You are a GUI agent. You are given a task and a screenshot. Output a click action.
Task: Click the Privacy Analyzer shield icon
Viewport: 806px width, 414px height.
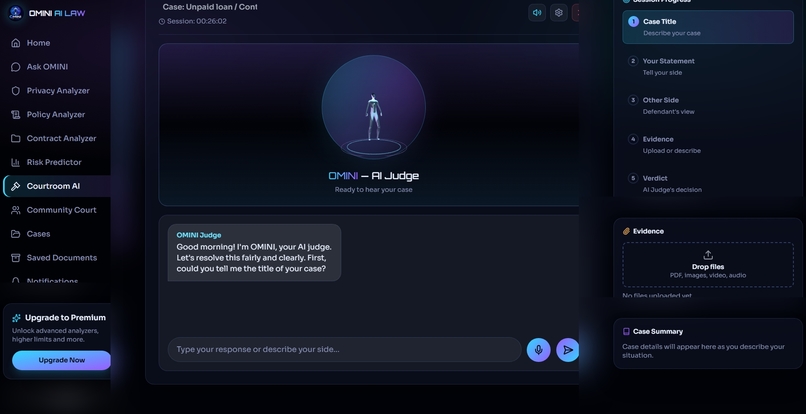(x=16, y=91)
